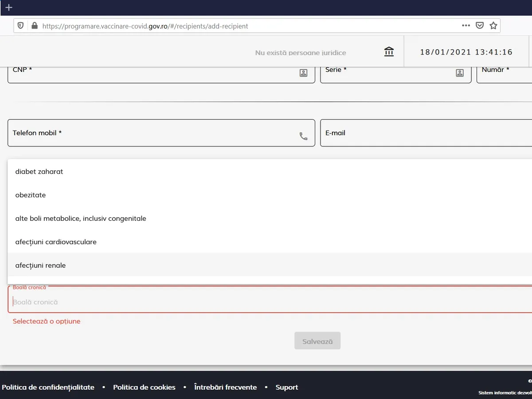
Task: Click the Salvează button
Action: pyautogui.click(x=317, y=341)
